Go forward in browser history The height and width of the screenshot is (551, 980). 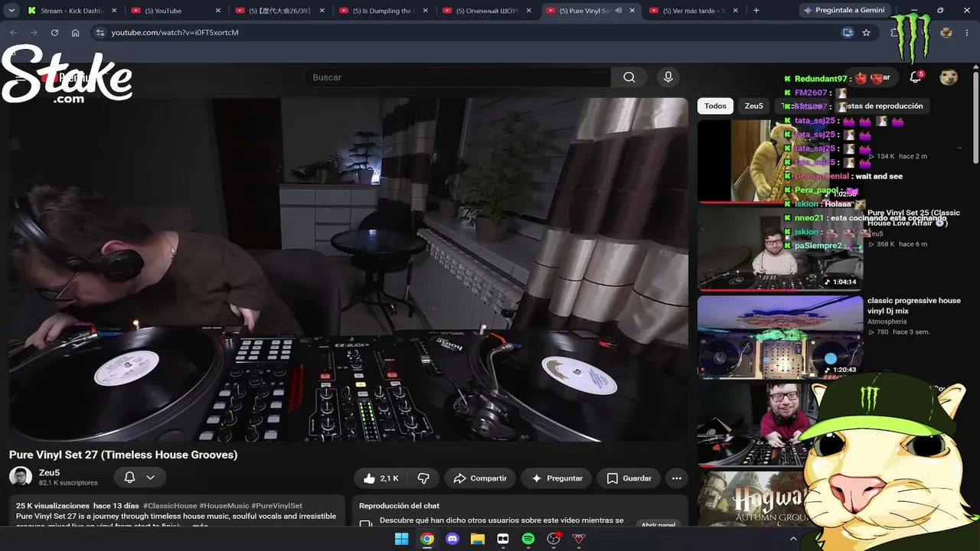pos(34,33)
